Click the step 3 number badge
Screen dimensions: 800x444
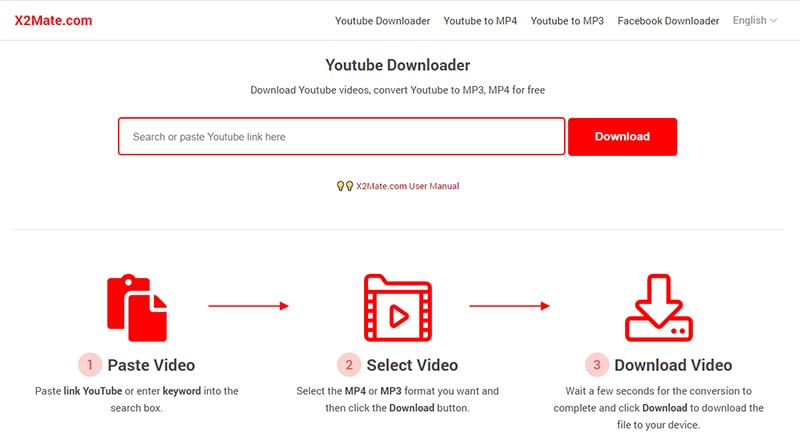click(595, 365)
